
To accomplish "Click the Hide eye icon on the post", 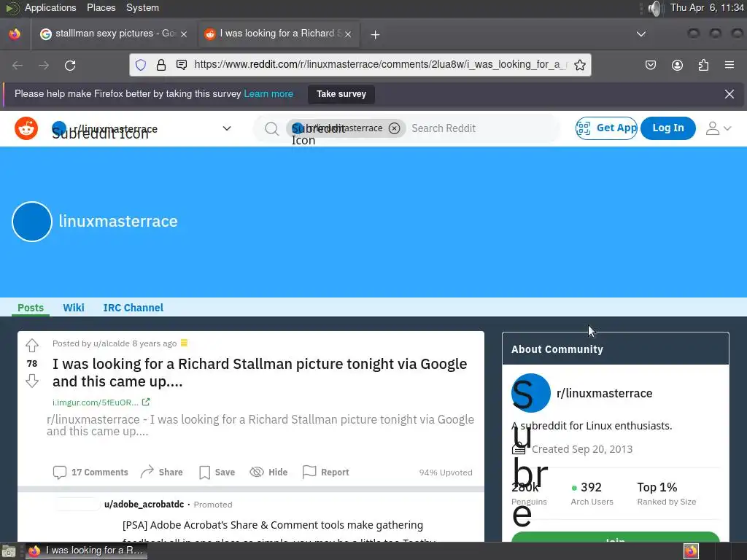I will pyautogui.click(x=257, y=472).
